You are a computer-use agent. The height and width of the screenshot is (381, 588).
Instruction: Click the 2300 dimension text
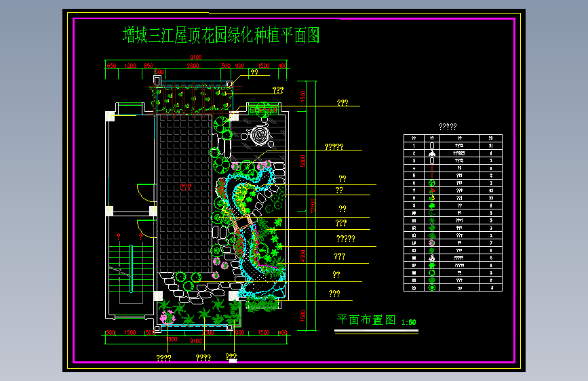pyautogui.click(x=208, y=333)
